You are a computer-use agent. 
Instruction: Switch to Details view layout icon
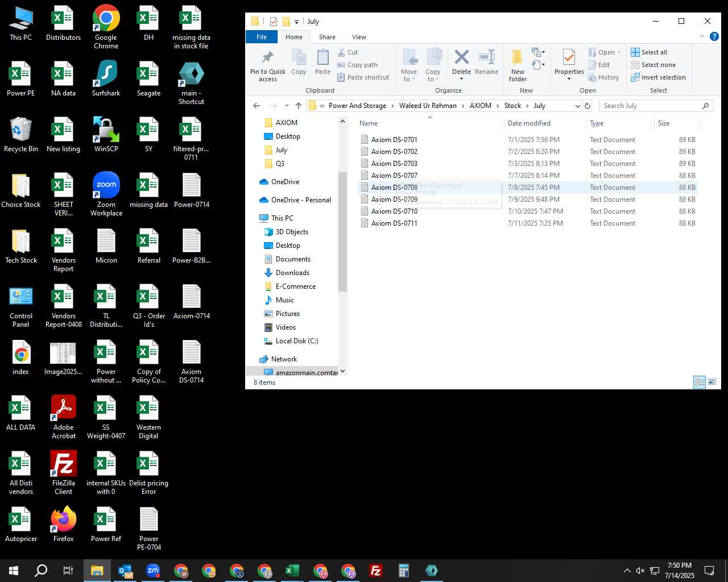click(700, 382)
